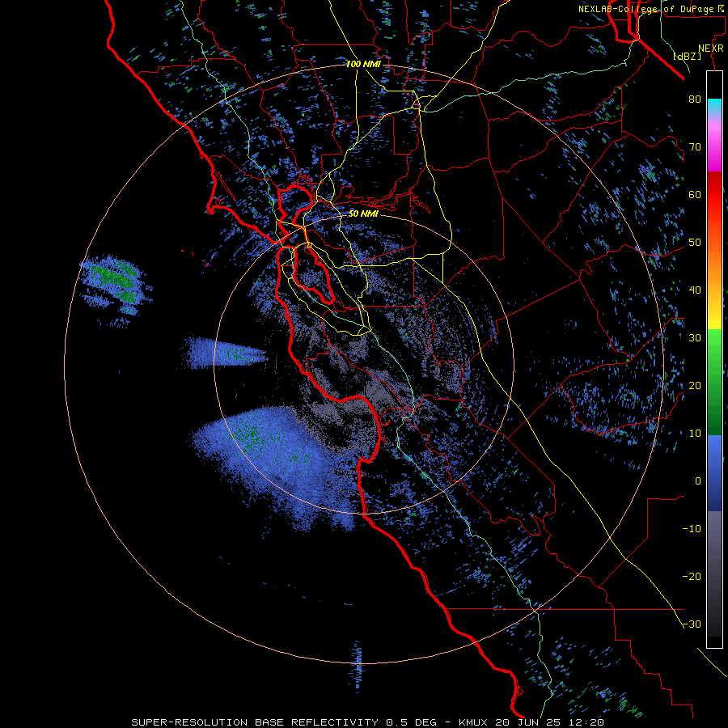This screenshot has width=728, height=728.
Task: Click the 20 value on dBZ scale
Action: (695, 385)
